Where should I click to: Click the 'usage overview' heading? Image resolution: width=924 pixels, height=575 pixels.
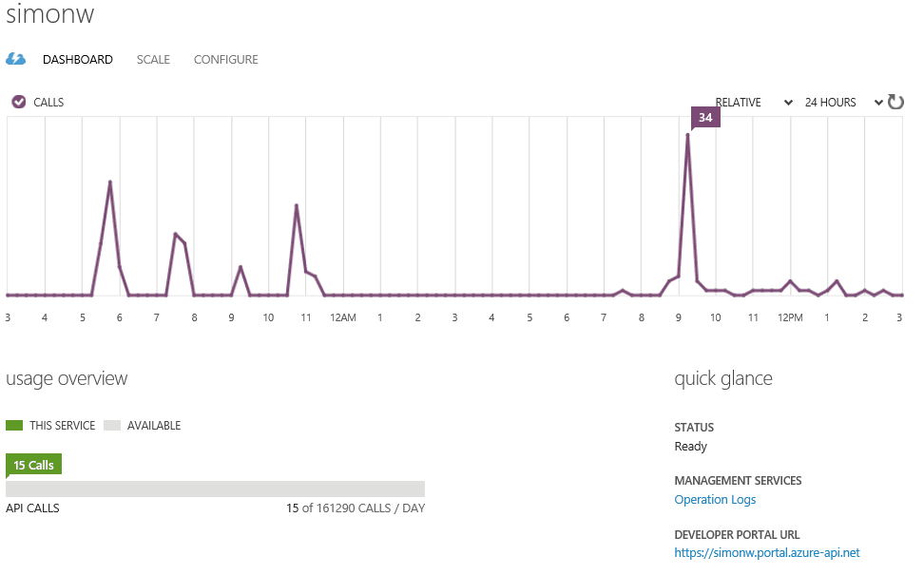[x=67, y=379]
